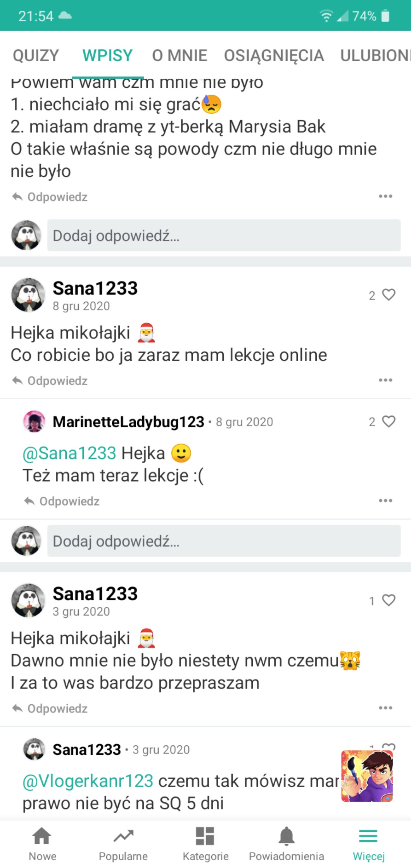Open the Więcej hamburger menu
The width and height of the screenshot is (411, 868).
368,837
